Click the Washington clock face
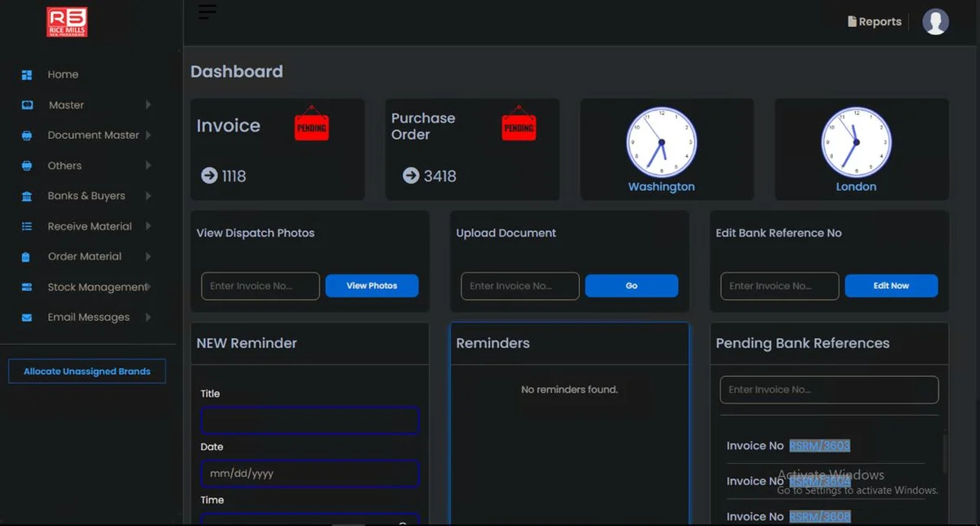This screenshot has height=526, width=980. click(661, 142)
